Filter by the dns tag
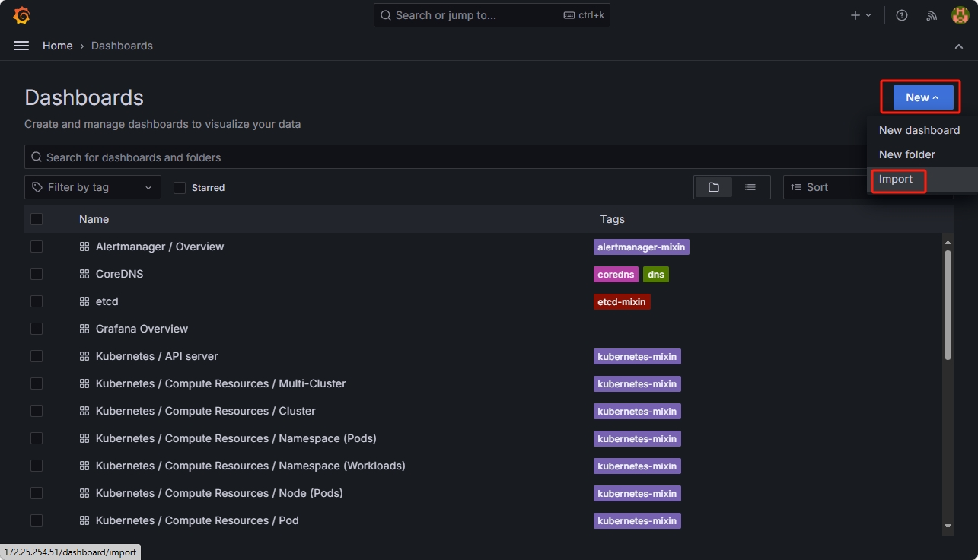This screenshot has width=978, height=560. pyautogui.click(x=656, y=274)
